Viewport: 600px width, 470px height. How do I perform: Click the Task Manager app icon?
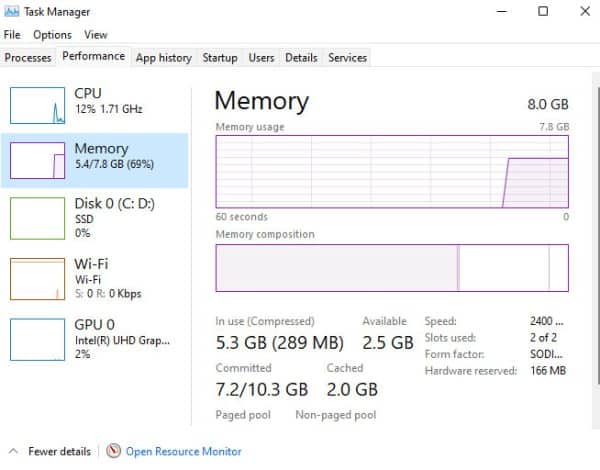pos(12,12)
